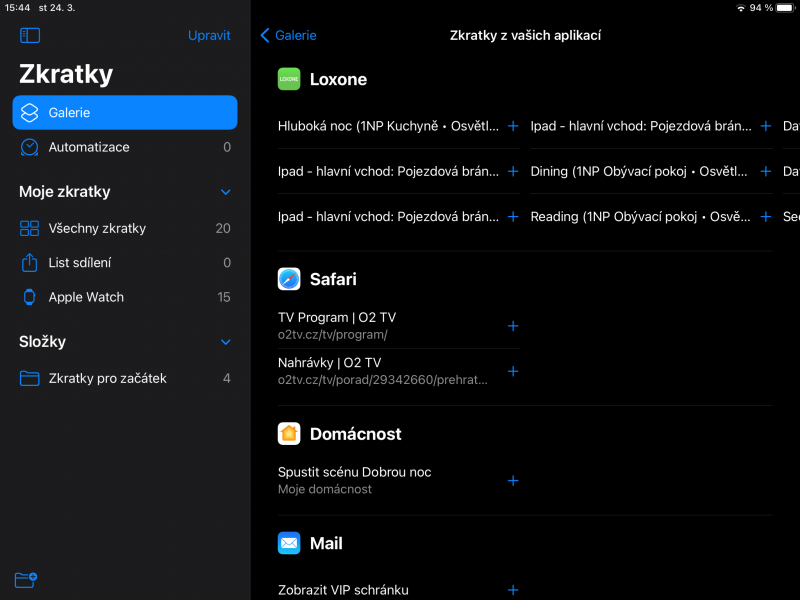Add the Dining shortcut with plus
The height and width of the screenshot is (600, 800).
click(x=765, y=171)
